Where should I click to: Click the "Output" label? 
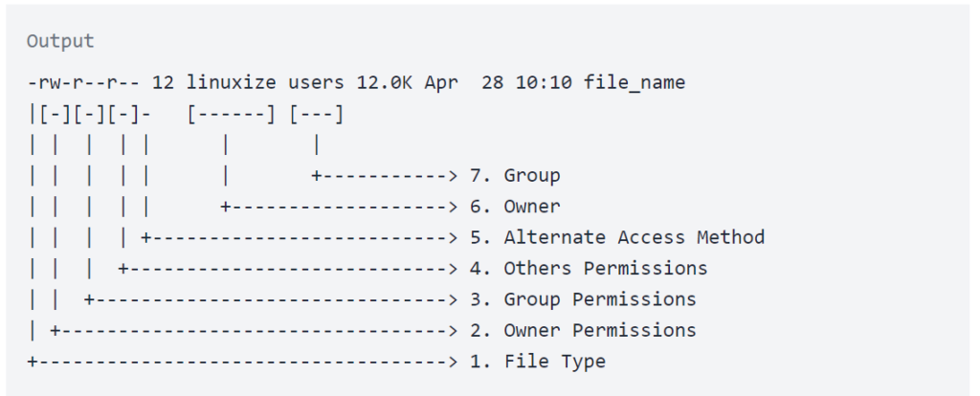[x=60, y=41]
